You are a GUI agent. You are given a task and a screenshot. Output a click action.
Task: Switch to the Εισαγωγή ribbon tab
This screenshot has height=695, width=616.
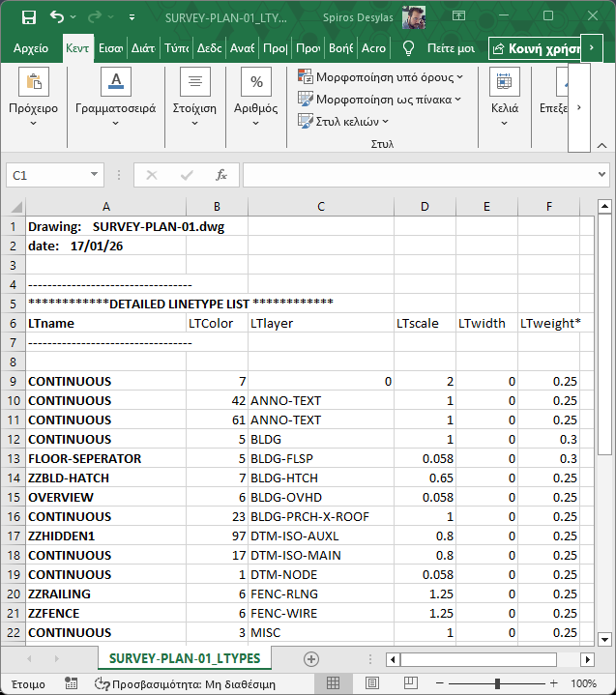point(110,48)
